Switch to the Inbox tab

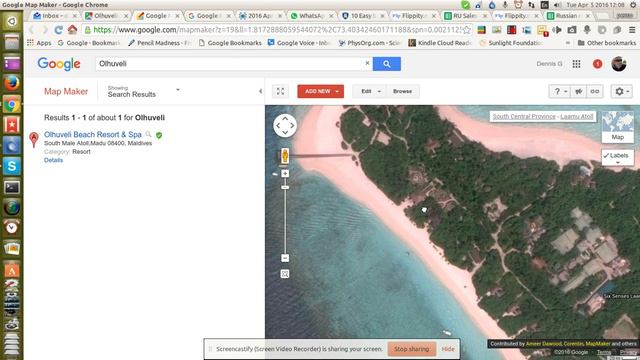(x=54, y=16)
